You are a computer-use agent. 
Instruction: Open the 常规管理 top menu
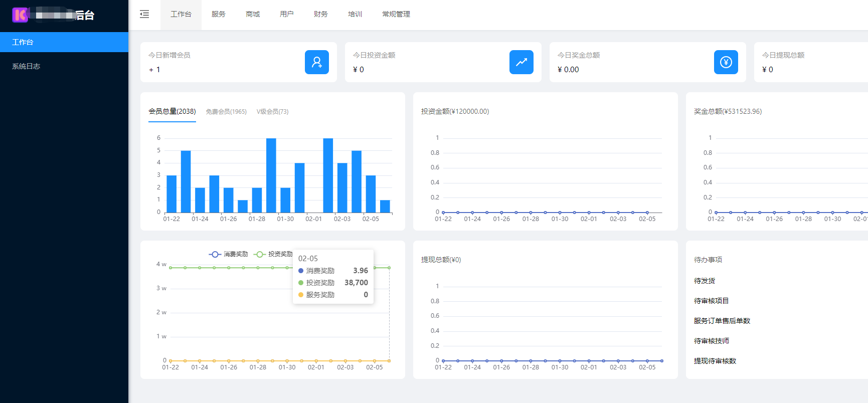coord(396,15)
